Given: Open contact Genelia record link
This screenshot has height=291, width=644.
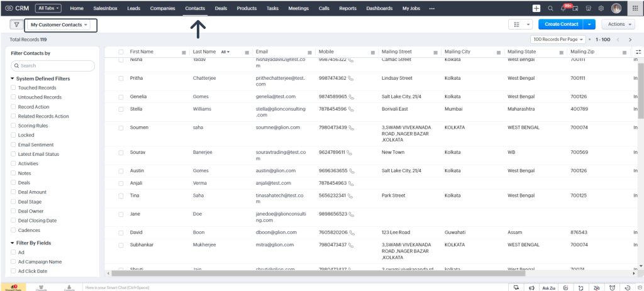Looking at the screenshot, I should point(138,97).
